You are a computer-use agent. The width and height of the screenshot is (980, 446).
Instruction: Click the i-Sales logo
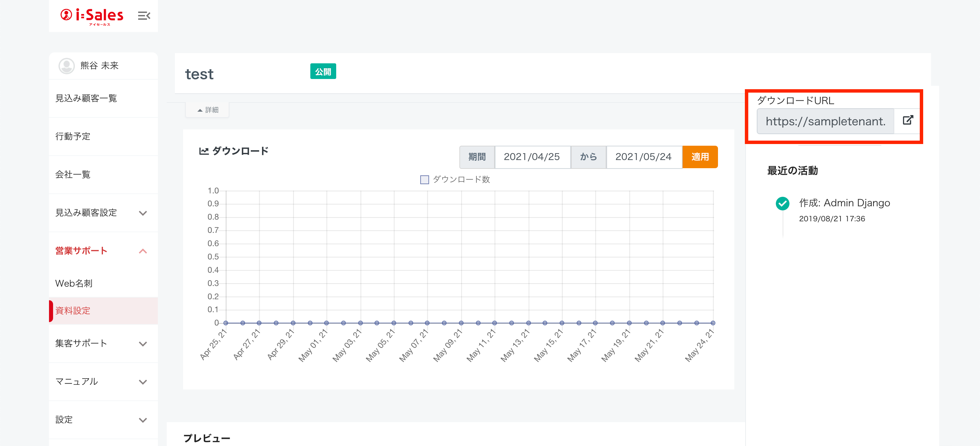point(92,16)
